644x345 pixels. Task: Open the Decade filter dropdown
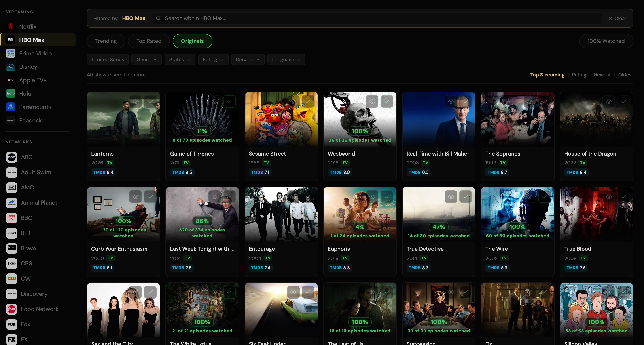tap(248, 59)
